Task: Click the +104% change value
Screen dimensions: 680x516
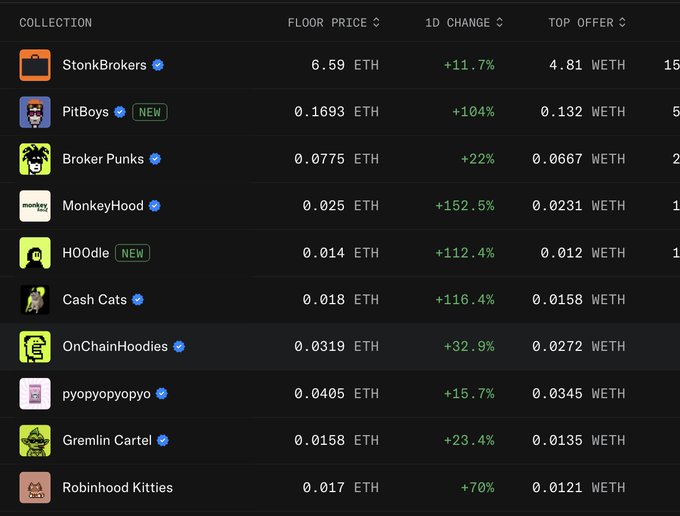Action: click(x=473, y=112)
